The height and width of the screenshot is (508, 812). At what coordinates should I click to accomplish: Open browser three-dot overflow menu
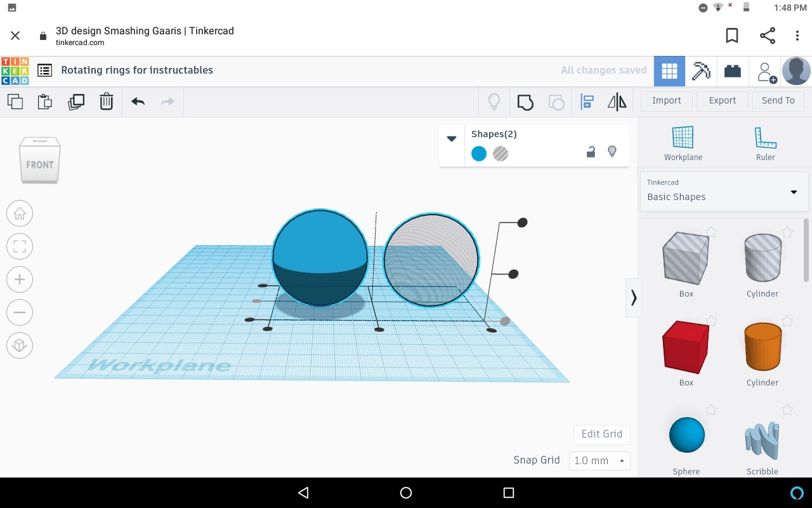pyautogui.click(x=797, y=36)
